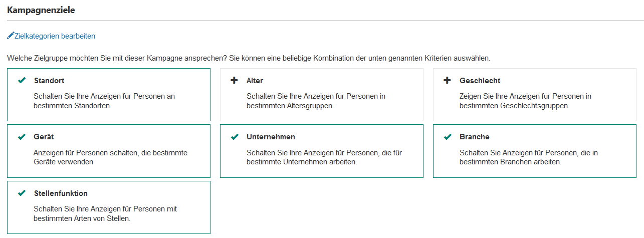Viewport: 644px width, 238px height.
Task: Click the pencil icon beside Zielkategorien bearbeiten
Action: click(x=11, y=36)
